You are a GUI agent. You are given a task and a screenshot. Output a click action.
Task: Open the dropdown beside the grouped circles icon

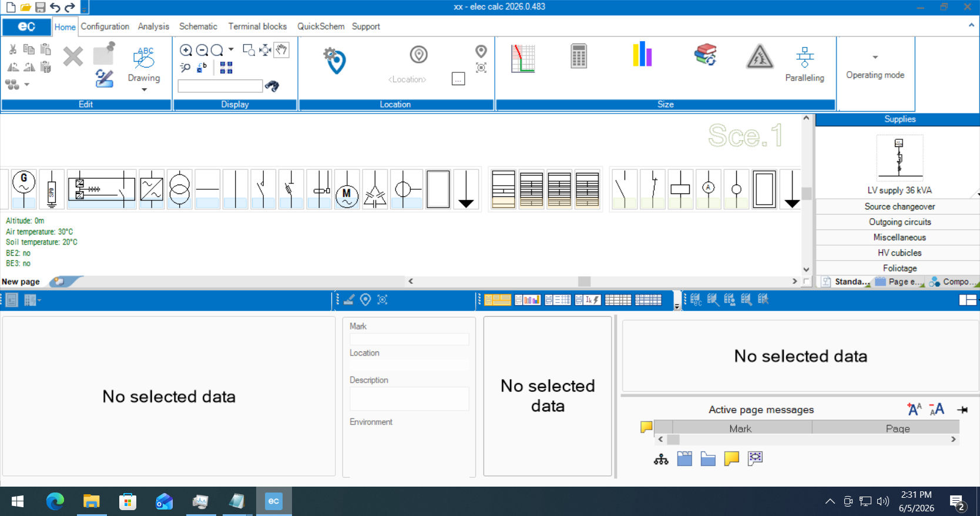26,85
